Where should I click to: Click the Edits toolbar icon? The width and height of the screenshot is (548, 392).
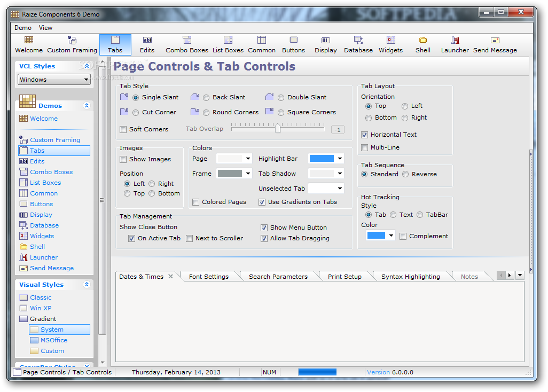click(x=147, y=40)
